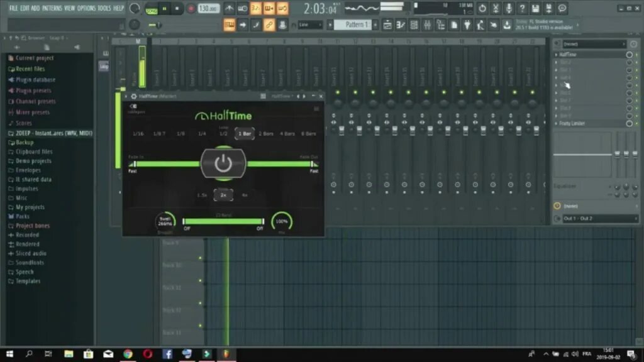Select 4x speed mode in HalfTime
The width and height of the screenshot is (644, 362).
[x=245, y=195]
